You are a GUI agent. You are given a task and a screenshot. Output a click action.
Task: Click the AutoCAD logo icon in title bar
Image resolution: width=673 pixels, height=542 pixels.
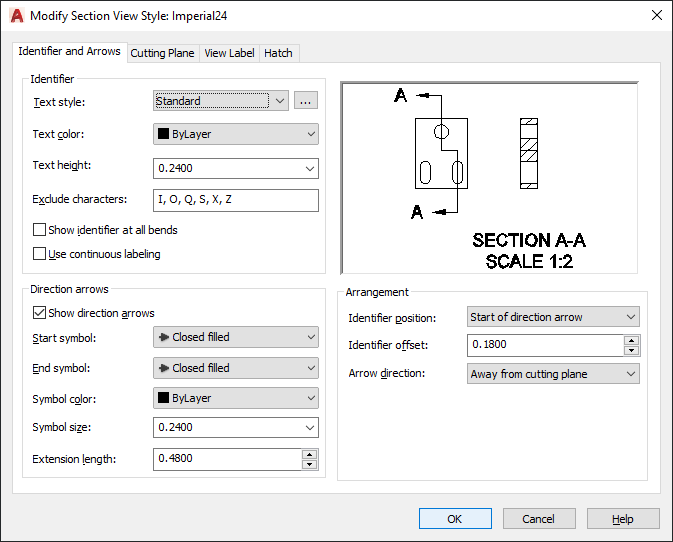click(17, 15)
